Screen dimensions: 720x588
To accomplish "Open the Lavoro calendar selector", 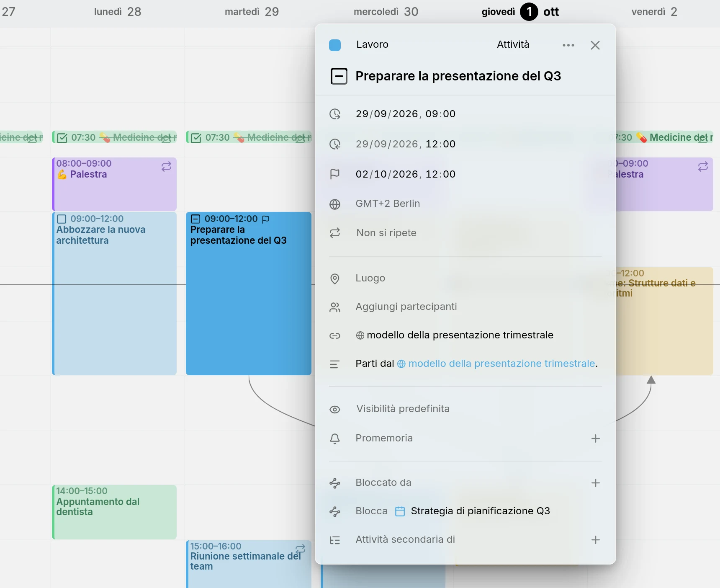I will 372,44.
